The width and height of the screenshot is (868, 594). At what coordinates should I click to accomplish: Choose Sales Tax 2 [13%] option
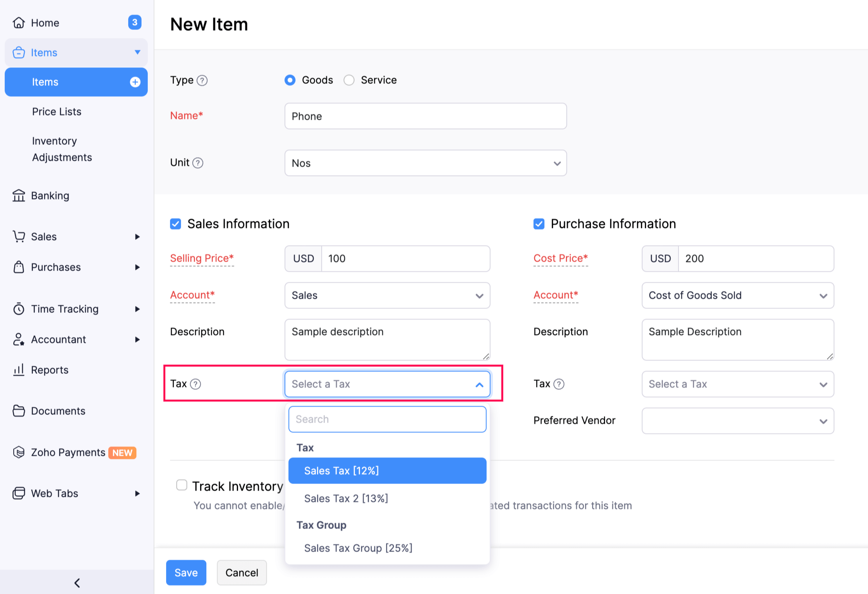pyautogui.click(x=346, y=498)
